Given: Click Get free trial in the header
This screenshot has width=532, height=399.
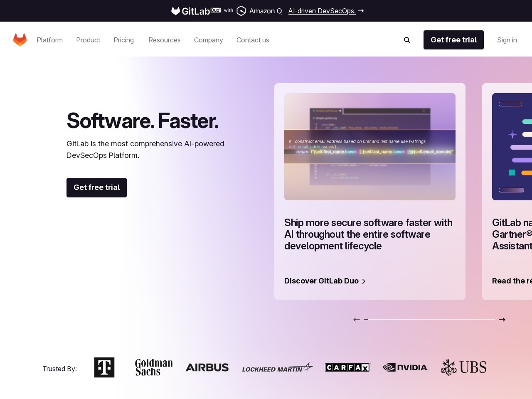Looking at the screenshot, I should pyautogui.click(x=453, y=40).
